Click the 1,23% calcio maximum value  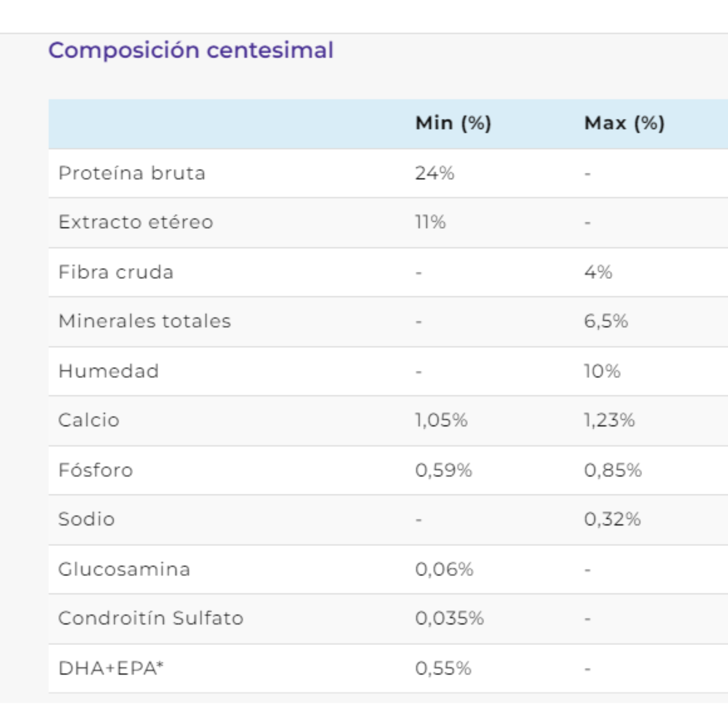click(x=609, y=420)
